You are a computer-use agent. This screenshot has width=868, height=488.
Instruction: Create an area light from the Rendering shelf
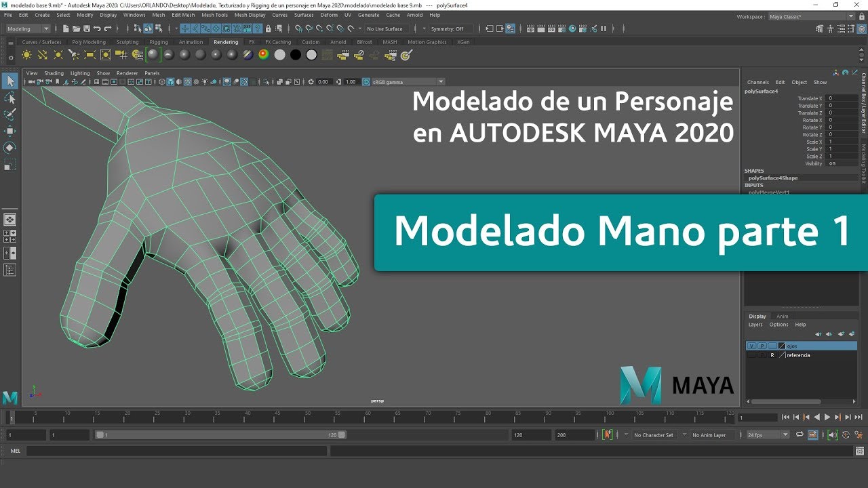click(x=90, y=55)
